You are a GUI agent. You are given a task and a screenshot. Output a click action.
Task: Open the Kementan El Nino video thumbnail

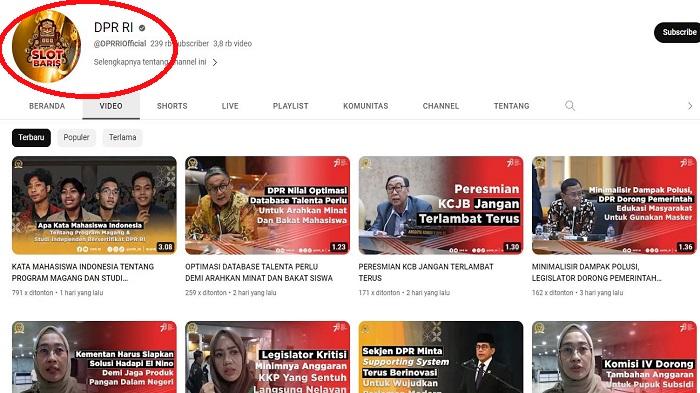click(x=94, y=357)
